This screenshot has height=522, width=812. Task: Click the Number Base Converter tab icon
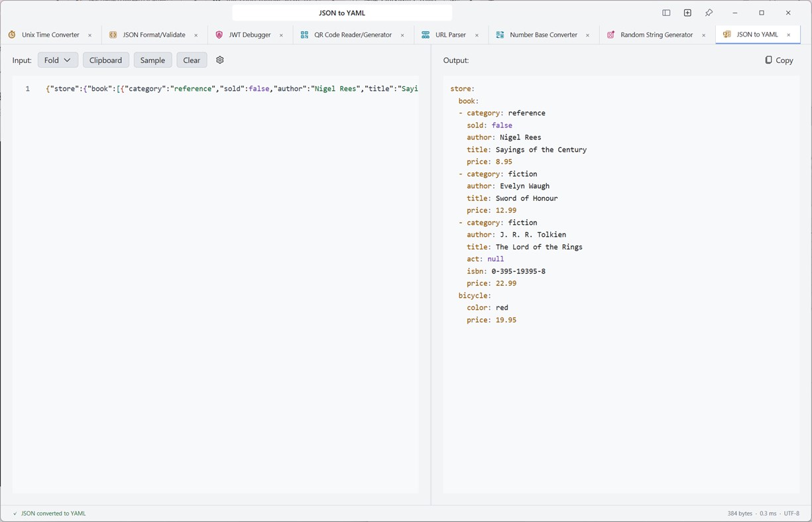point(500,34)
